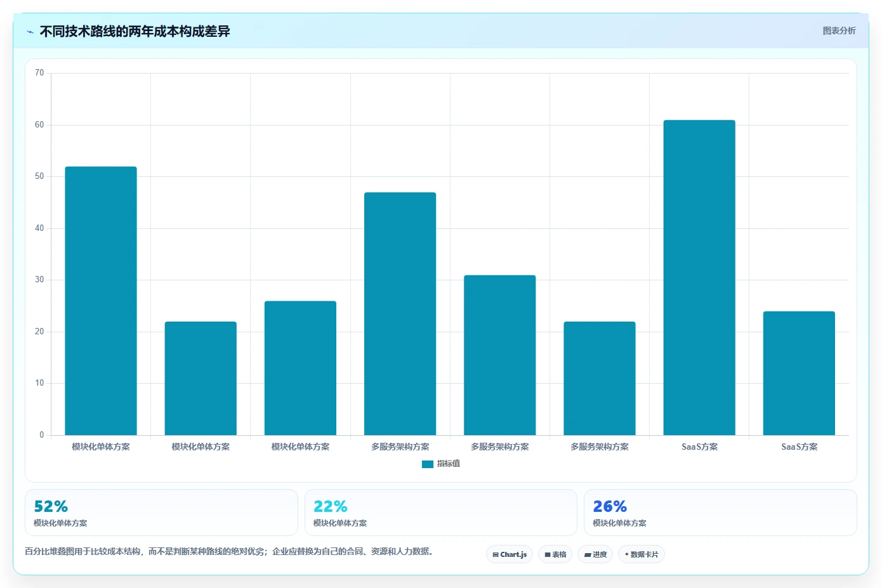The image size is (882, 588).
Task: Click the Chart.js tag chip
Action: (x=510, y=554)
